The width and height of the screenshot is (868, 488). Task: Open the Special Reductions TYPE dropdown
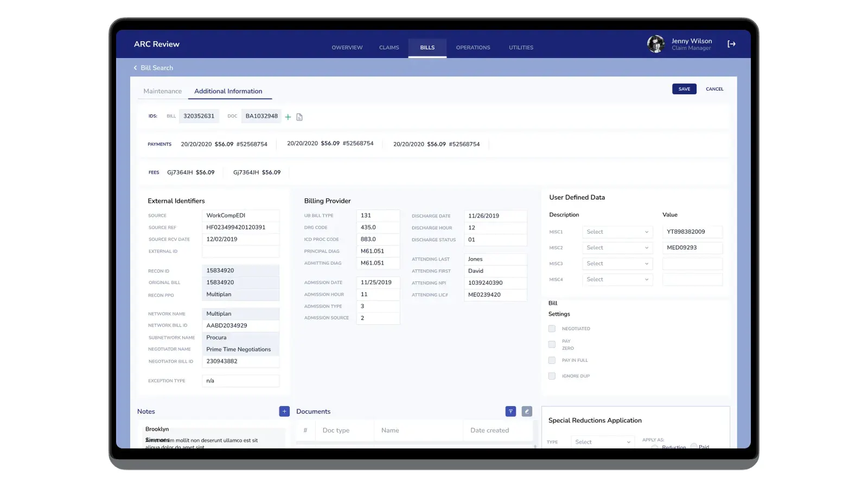602,442
